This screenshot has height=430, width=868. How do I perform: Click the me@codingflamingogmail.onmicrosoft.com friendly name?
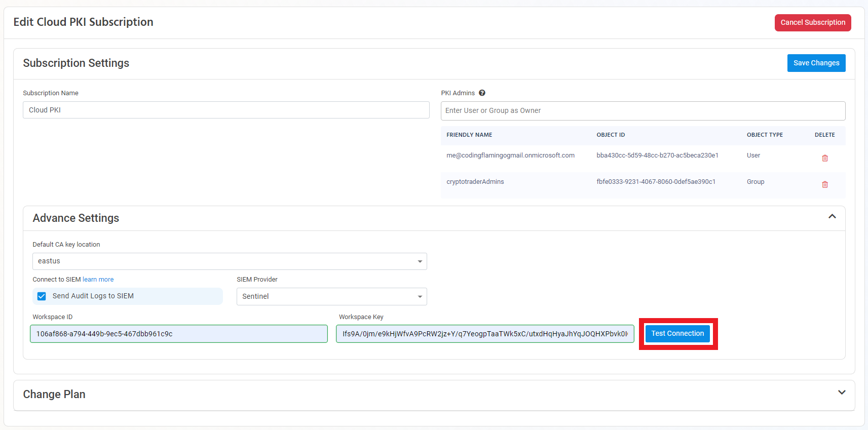click(x=510, y=155)
